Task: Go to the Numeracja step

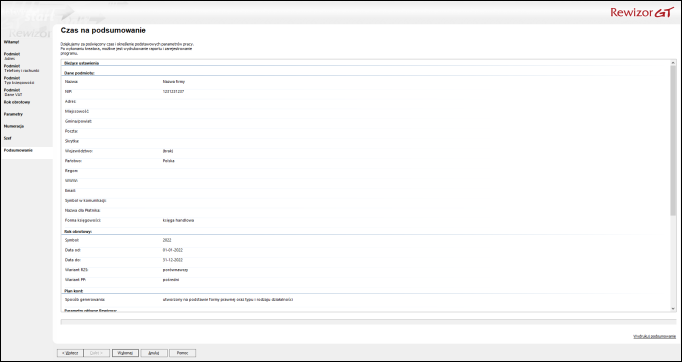Action: click(13, 126)
